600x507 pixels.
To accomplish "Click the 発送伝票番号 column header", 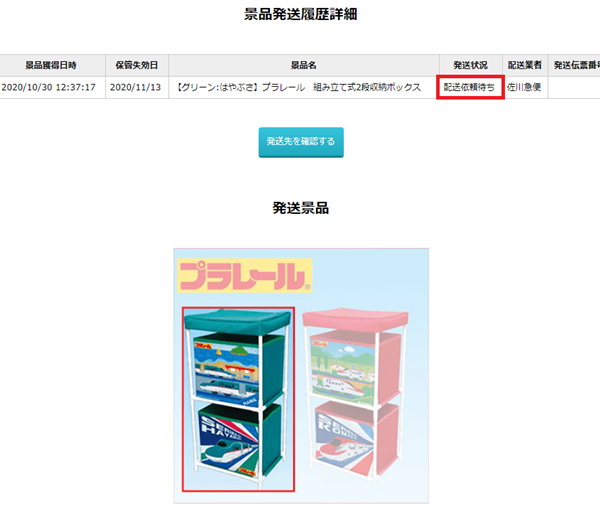I will click(576, 65).
